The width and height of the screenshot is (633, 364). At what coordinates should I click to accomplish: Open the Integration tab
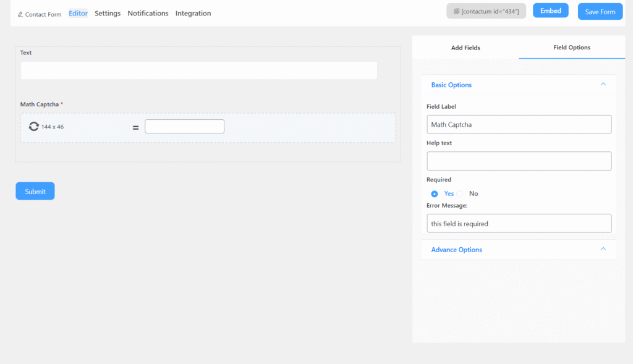[x=193, y=14]
